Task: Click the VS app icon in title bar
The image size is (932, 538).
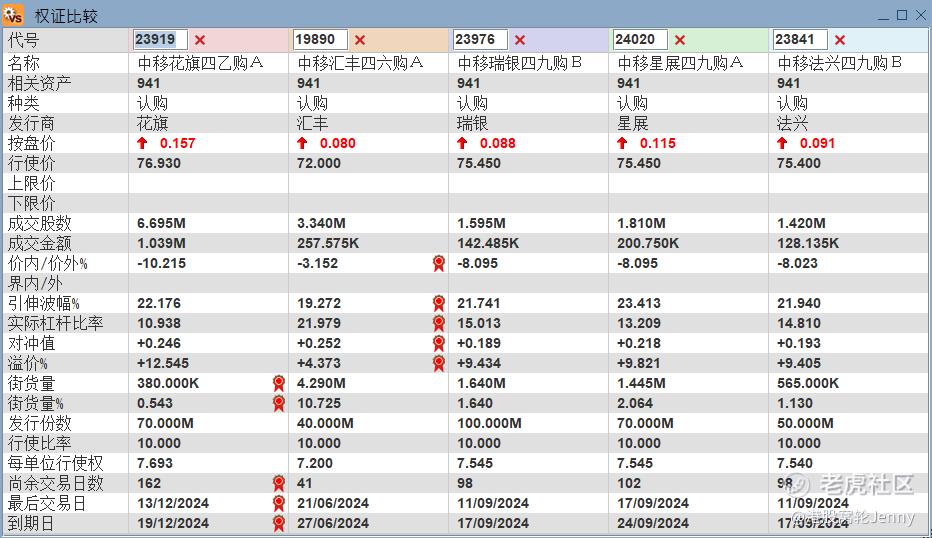Action: 13,14
